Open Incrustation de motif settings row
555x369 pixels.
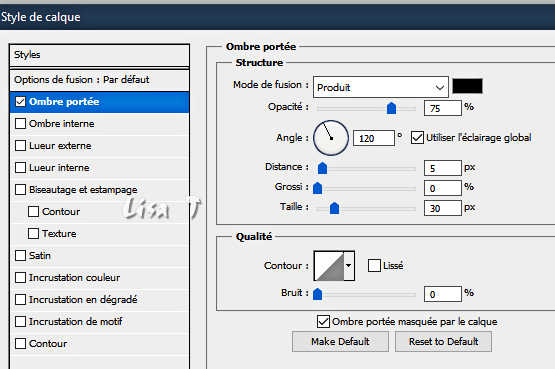point(99,322)
